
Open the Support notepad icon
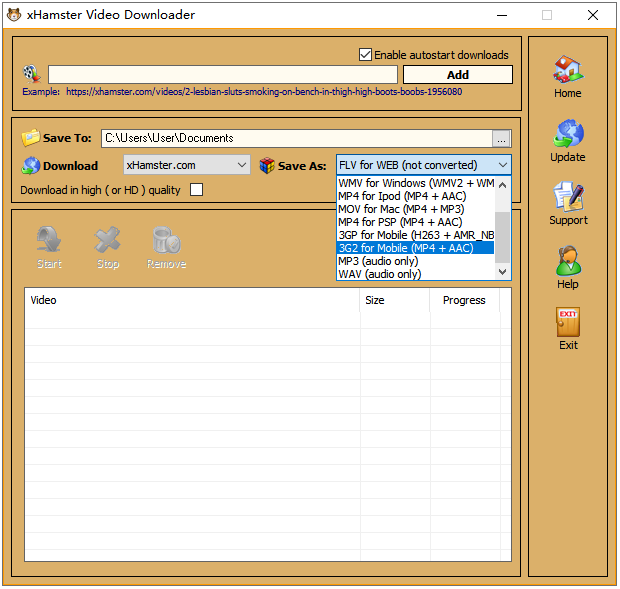pyautogui.click(x=568, y=196)
